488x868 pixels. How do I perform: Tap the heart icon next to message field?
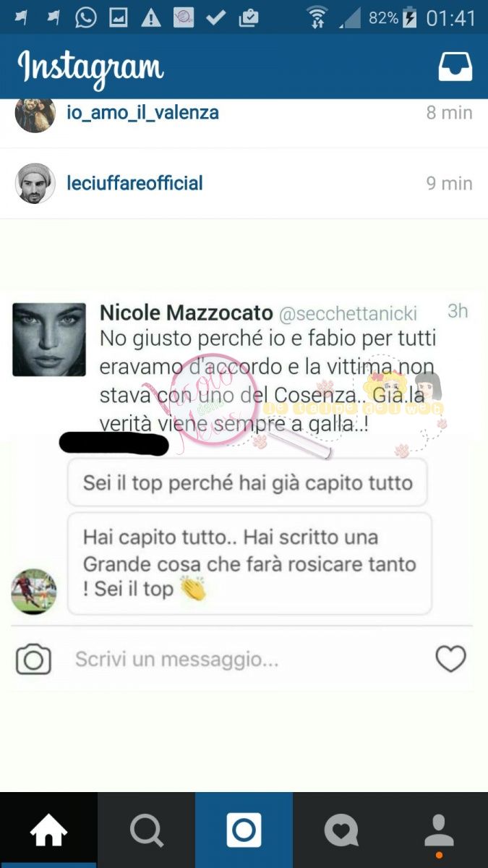pyautogui.click(x=450, y=659)
